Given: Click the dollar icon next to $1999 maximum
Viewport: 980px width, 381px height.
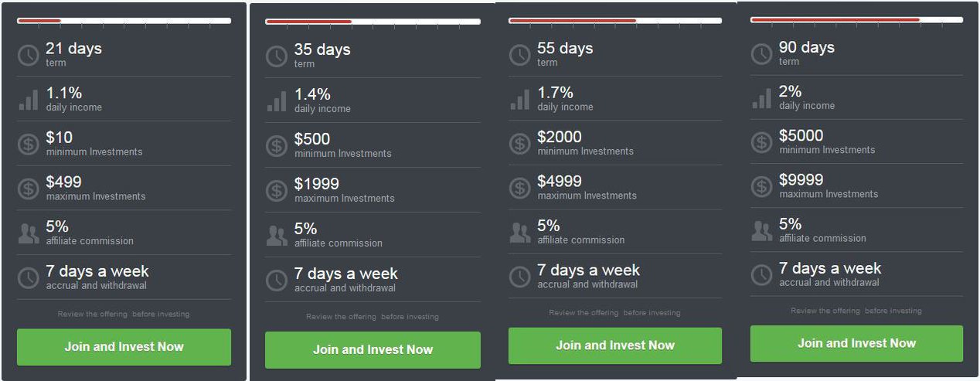Looking at the screenshot, I should click(277, 191).
